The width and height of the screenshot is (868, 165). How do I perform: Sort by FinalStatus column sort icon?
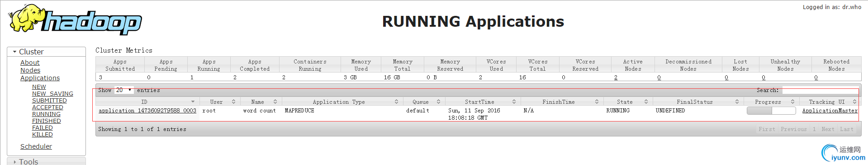tap(737, 102)
